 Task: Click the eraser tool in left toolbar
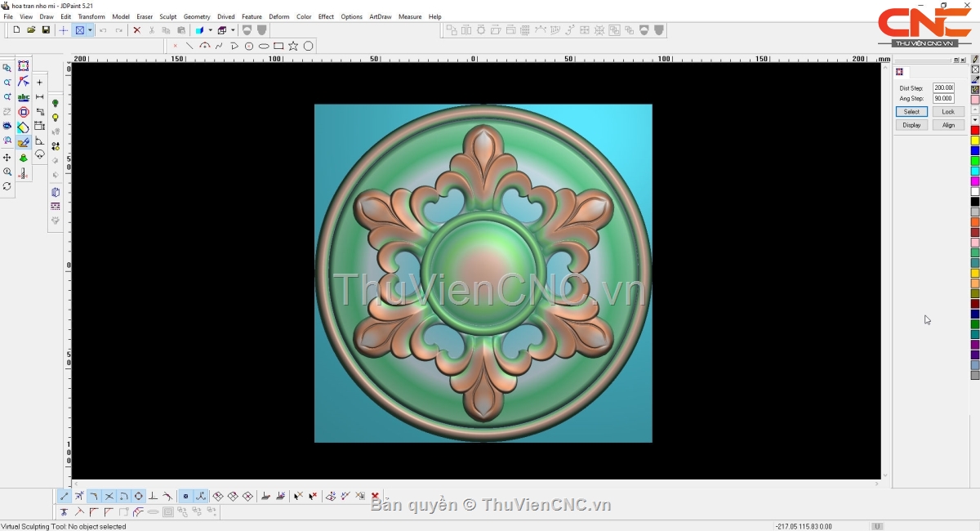pyautogui.click(x=24, y=127)
